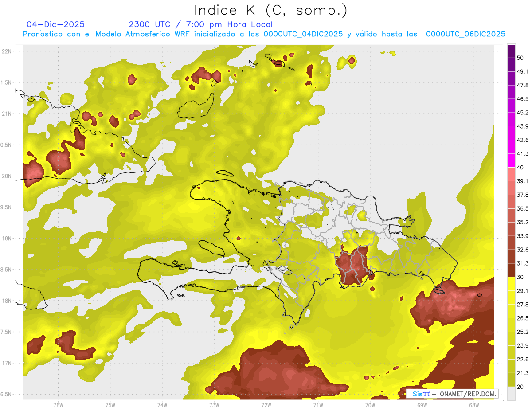Click the "73W" longitude label
Image resolution: width=532 pixels, height=411 pixels.
[214, 405]
